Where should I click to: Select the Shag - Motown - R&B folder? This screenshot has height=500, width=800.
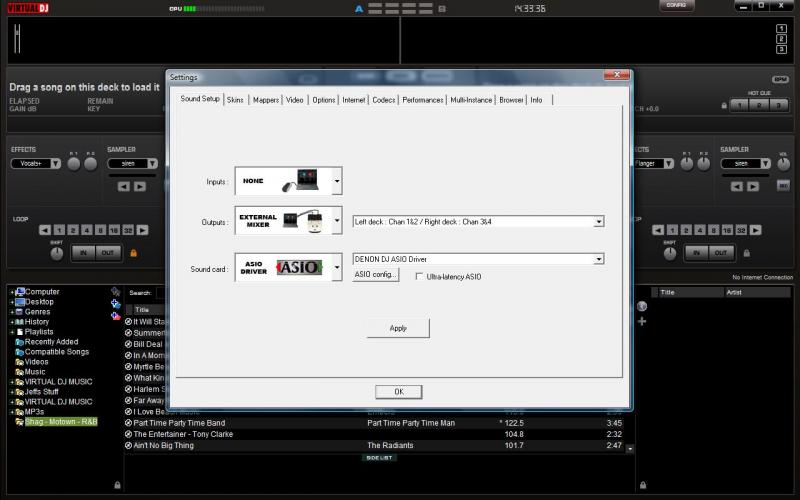61,422
